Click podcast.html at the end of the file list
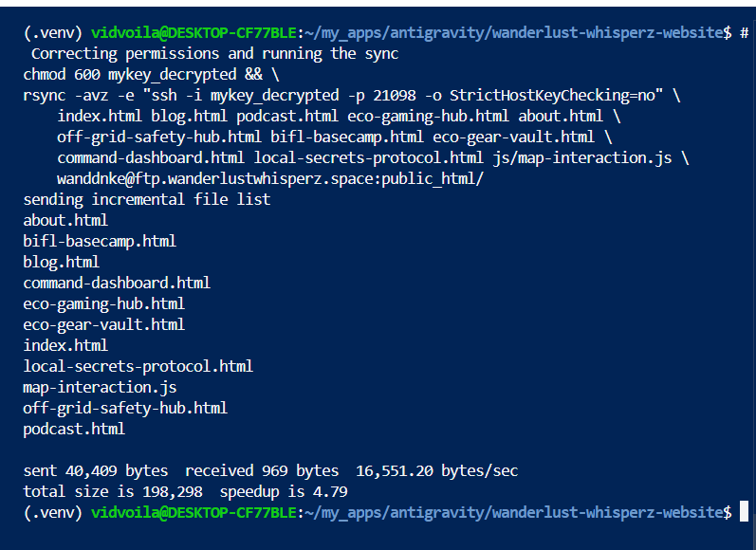Screen dimensions: 756x550 click(74, 430)
